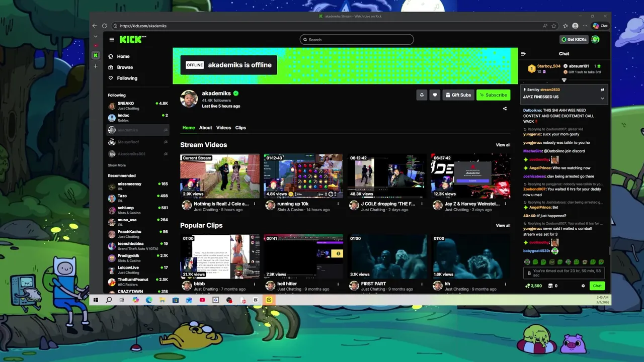Click the Gift Subs button
The height and width of the screenshot is (362, 644).
tap(458, 95)
